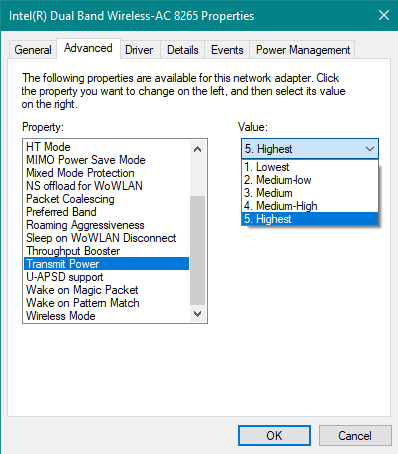Select 4. Medium-High option
The height and width of the screenshot is (454, 398).
(x=310, y=206)
